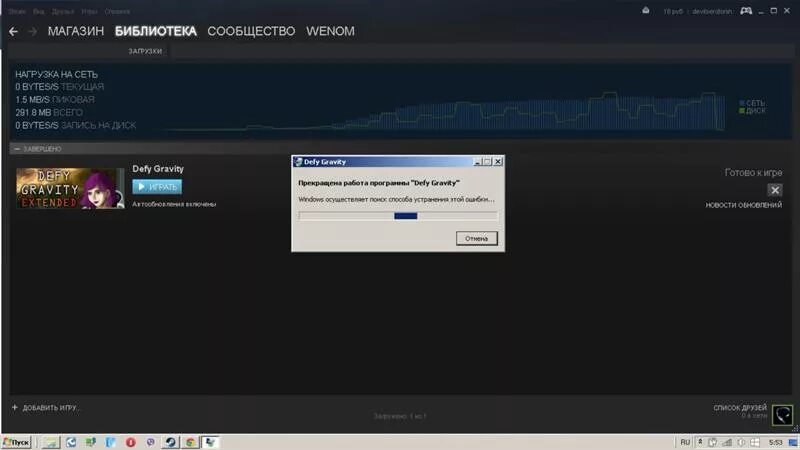Click the Defy Gravity game title
This screenshot has height=450, width=800.
pyautogui.click(x=158, y=169)
